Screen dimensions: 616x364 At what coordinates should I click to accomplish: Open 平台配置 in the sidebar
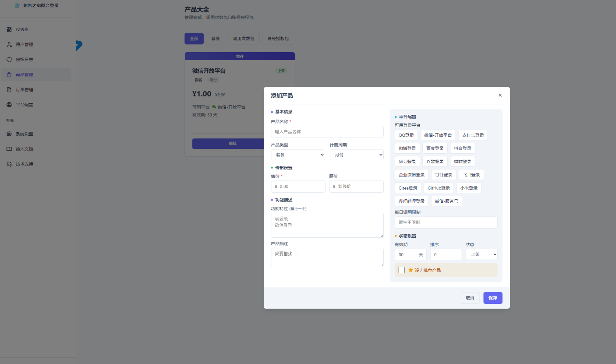click(x=36, y=105)
